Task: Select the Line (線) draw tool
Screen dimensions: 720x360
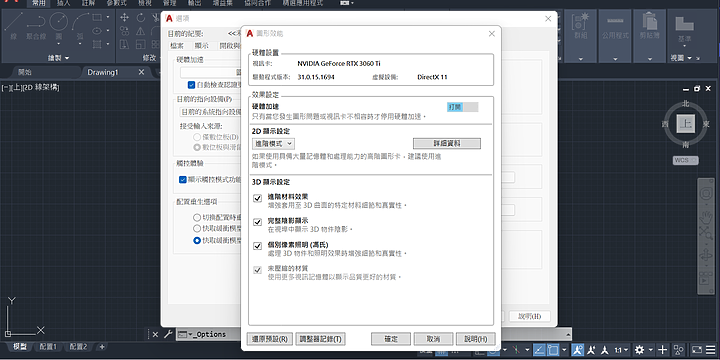Action: pyautogui.click(x=13, y=26)
